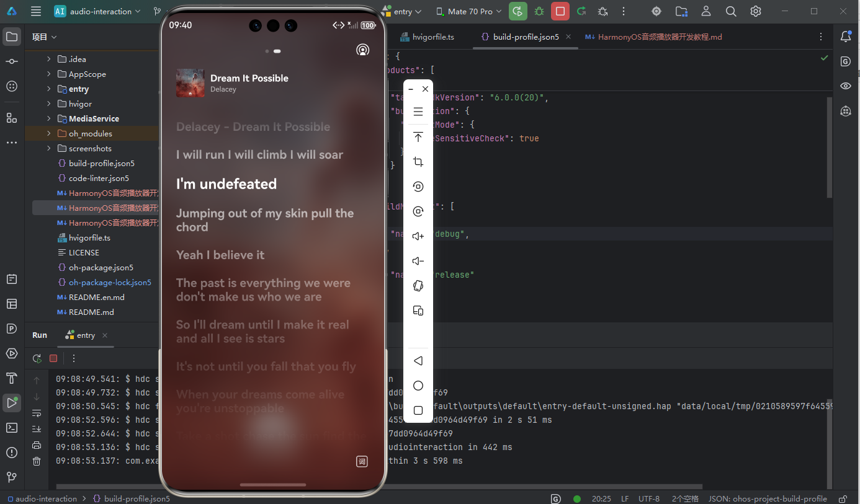This screenshot has width=860, height=504.
Task: Expand the MediaService module
Action: pos(49,118)
